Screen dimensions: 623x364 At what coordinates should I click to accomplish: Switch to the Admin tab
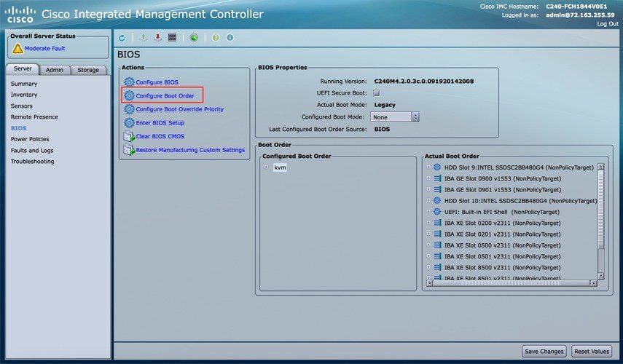55,70
